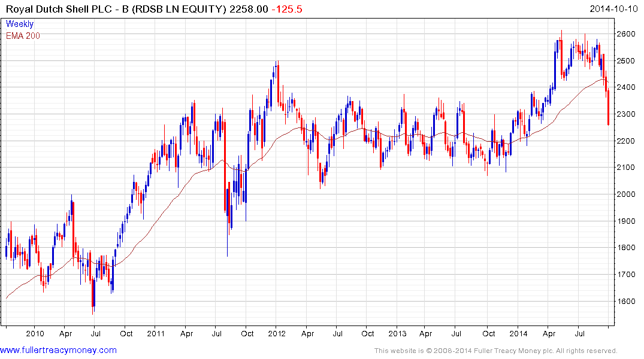Click the 2300 price axis label
The image size is (644, 359).
(x=626, y=114)
